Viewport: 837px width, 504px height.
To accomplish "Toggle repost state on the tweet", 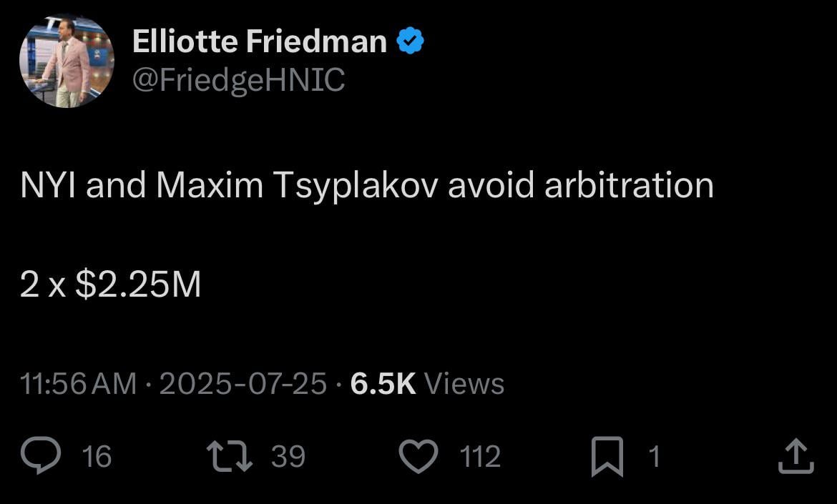I will tap(227, 455).
